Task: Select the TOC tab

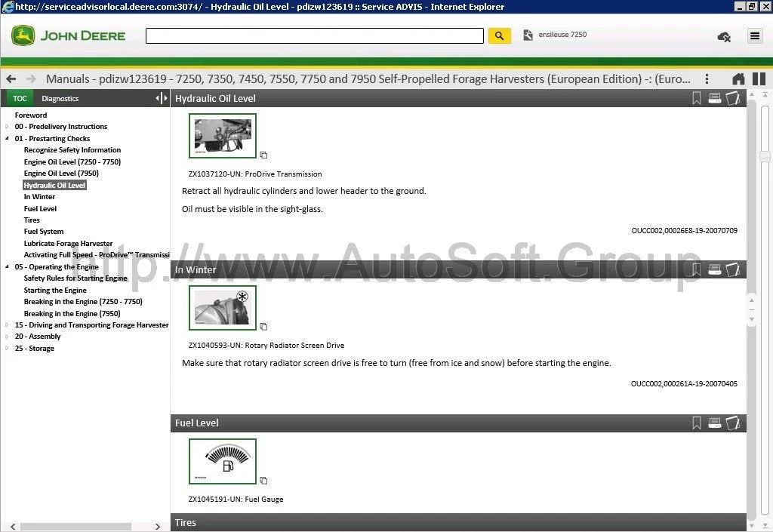Action: coord(20,98)
